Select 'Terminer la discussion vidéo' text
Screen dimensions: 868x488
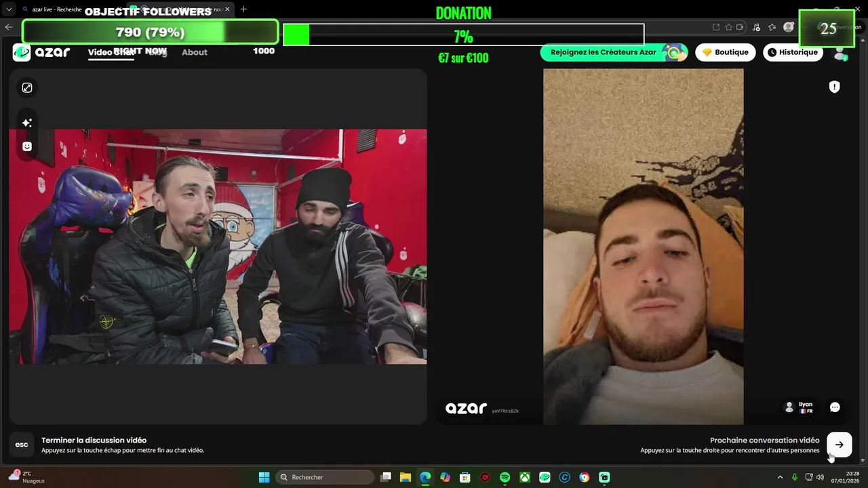coord(94,440)
